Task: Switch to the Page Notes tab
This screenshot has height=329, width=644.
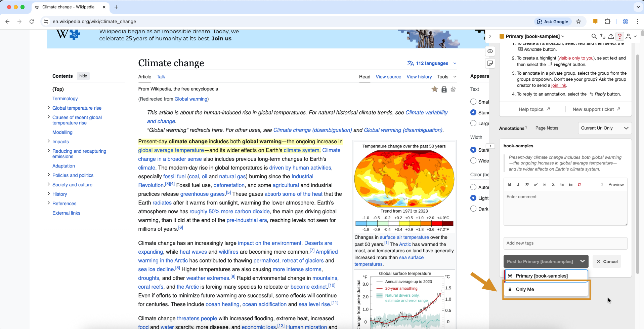Action: tap(547, 128)
